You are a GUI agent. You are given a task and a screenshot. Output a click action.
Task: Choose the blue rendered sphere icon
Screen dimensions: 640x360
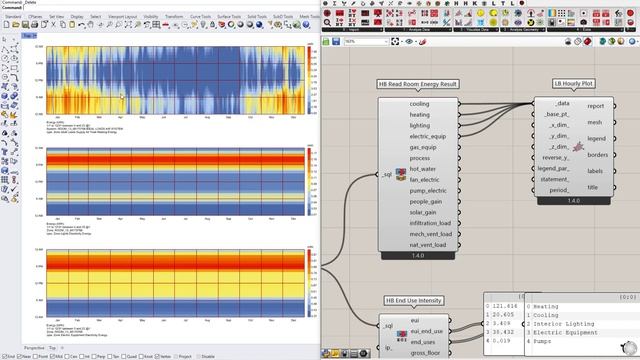coord(259,25)
